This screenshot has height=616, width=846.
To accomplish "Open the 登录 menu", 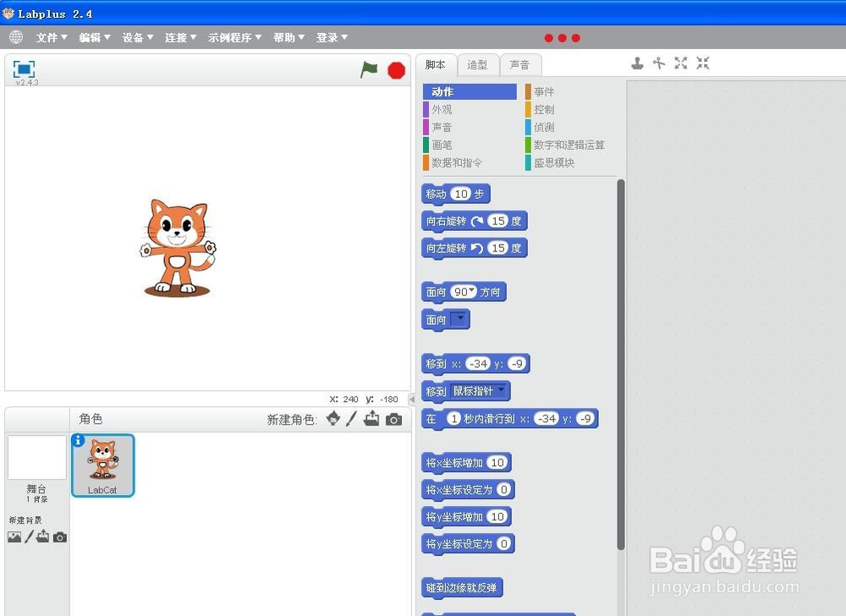I will pos(332,37).
